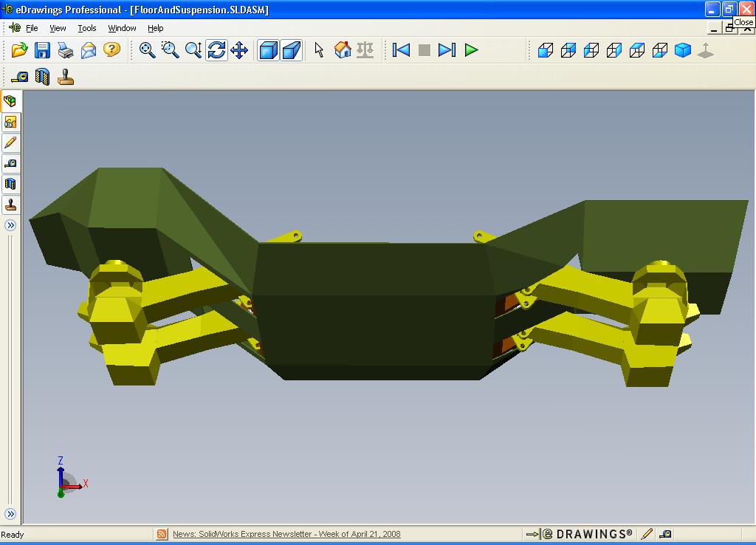Viewport: 756px width, 545px height.
Task: Open the SolidWorks Express Newsletter news link
Action: [286, 534]
